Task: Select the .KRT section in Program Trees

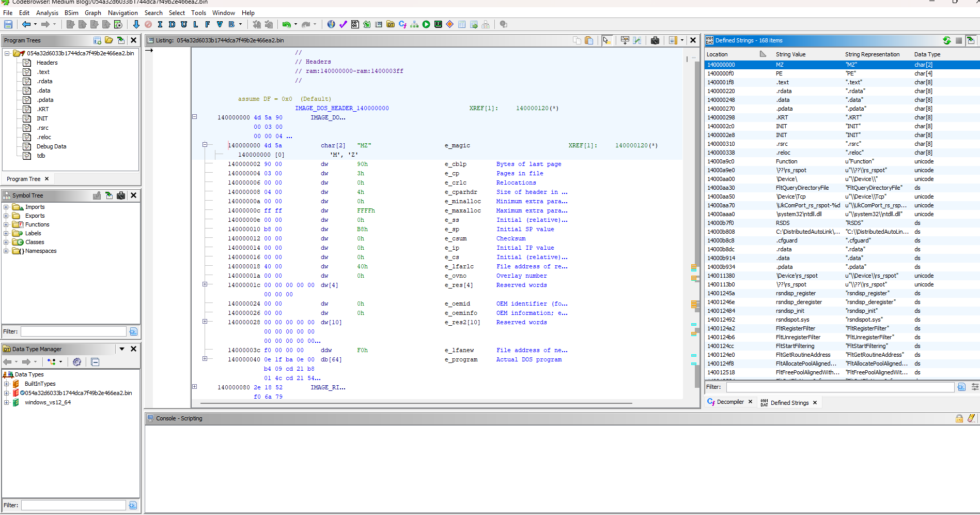Action: coord(43,109)
